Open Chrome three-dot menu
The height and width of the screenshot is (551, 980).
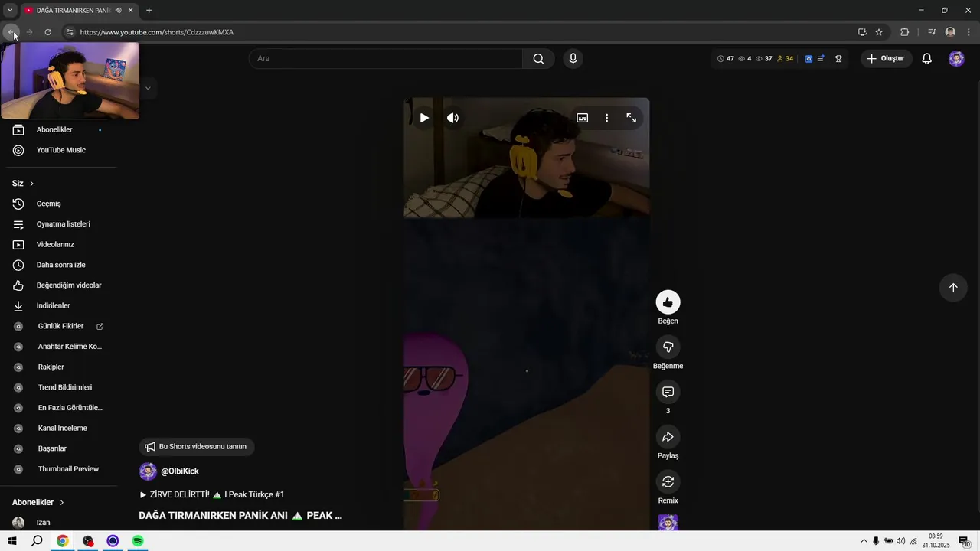[x=969, y=32]
